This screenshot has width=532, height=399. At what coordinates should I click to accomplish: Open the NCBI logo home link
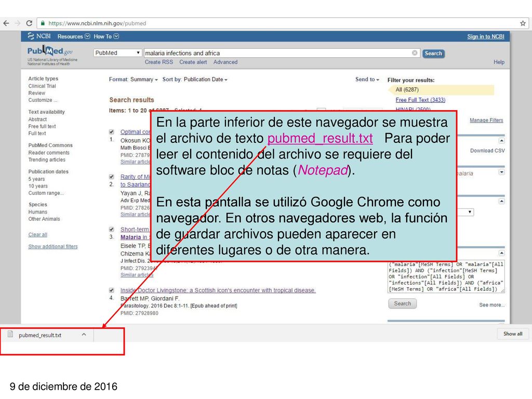click(x=39, y=36)
